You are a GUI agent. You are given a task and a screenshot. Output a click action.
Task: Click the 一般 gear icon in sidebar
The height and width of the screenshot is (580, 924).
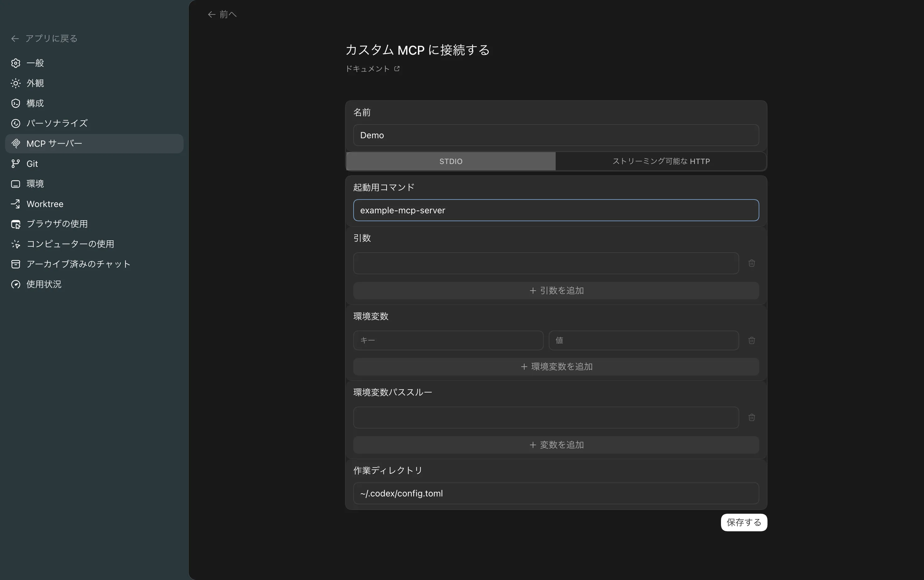point(16,63)
